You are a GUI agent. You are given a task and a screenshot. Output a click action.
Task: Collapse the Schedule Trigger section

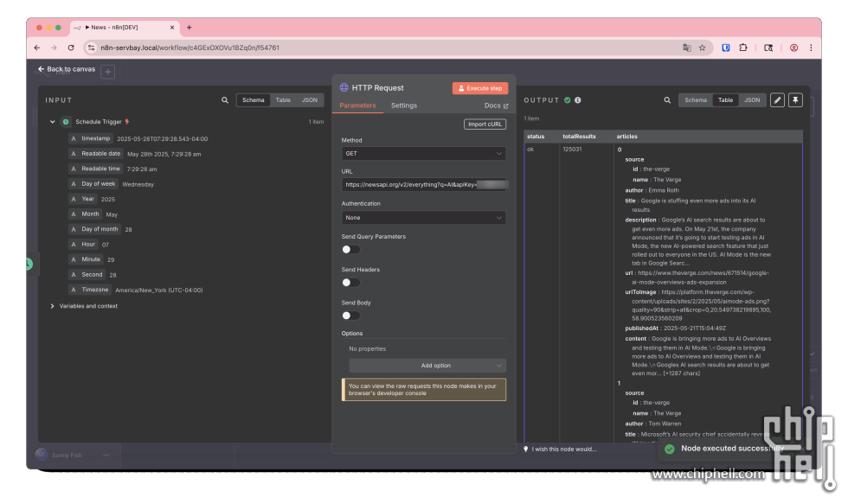tap(53, 122)
